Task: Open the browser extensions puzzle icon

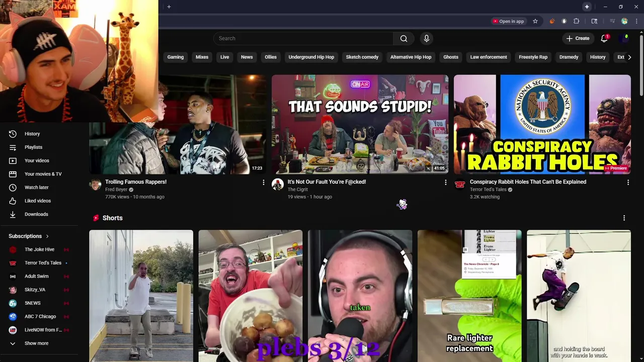Action: (x=577, y=21)
